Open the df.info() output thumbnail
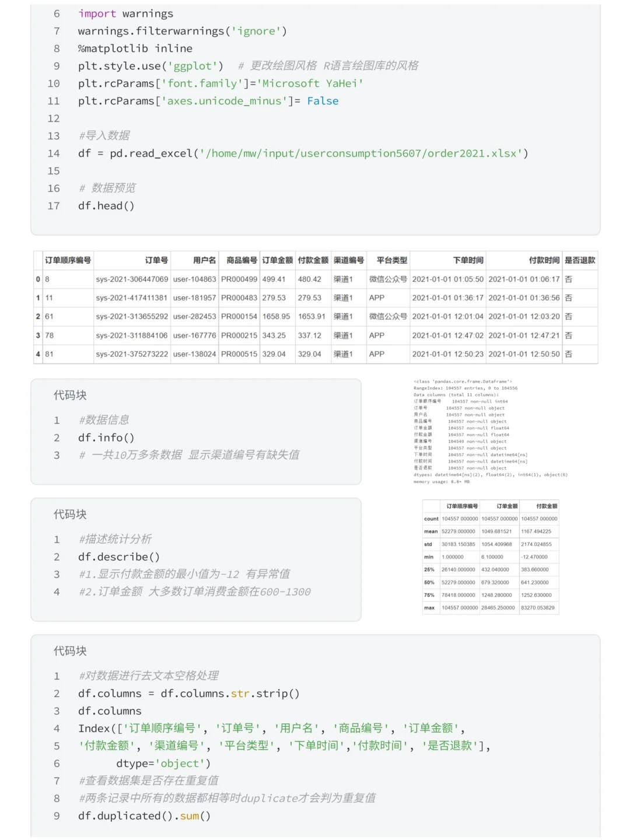Image resolution: width=630 pixels, height=840 pixels. click(x=491, y=432)
